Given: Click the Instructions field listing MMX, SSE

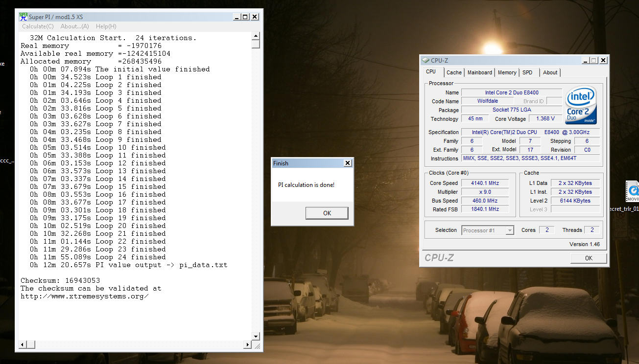Looking at the screenshot, I should tap(530, 159).
